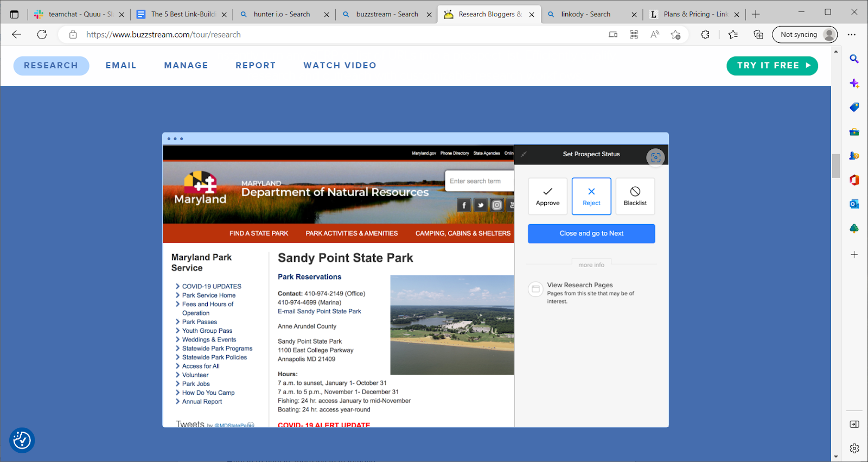
Task: Click Close and go to Next
Action: coord(591,233)
